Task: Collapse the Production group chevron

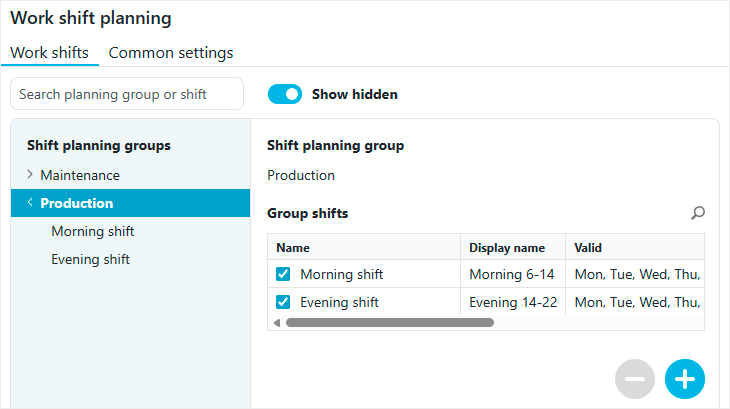Action: point(30,203)
